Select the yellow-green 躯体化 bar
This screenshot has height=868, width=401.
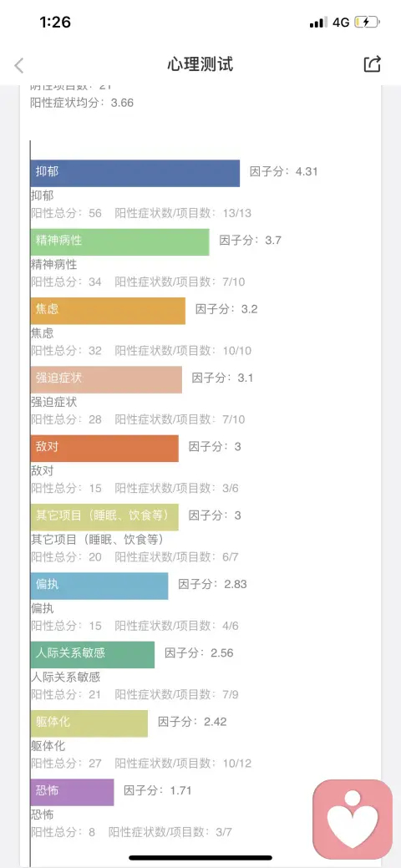coord(89,723)
